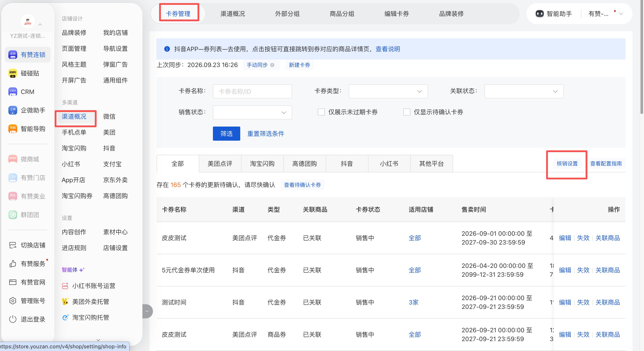Open the 碰碰贴 app icon

tap(13, 73)
